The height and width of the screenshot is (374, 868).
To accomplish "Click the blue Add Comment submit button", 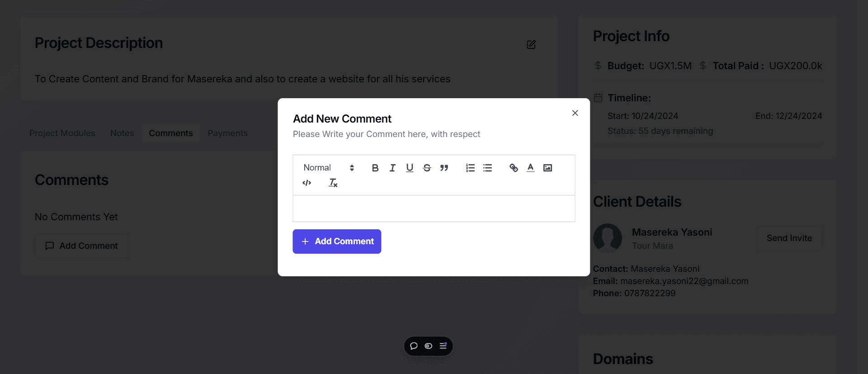I will click(337, 241).
